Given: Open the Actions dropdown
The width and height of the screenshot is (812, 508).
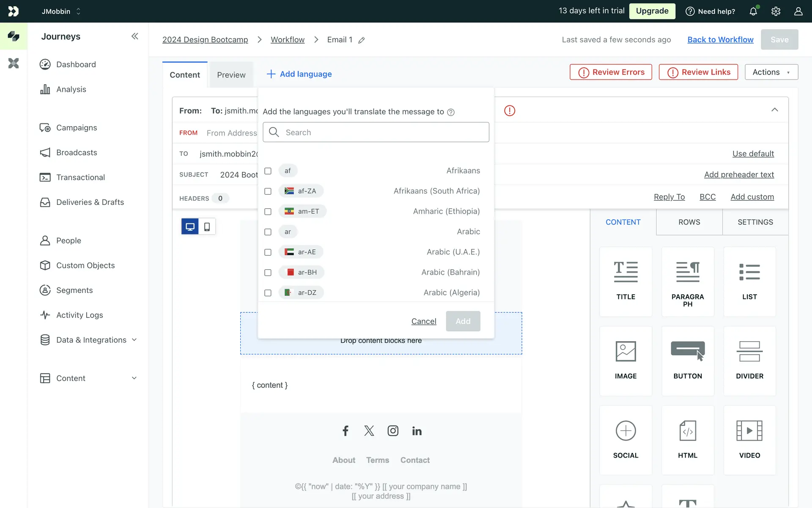Looking at the screenshot, I should coord(771,72).
